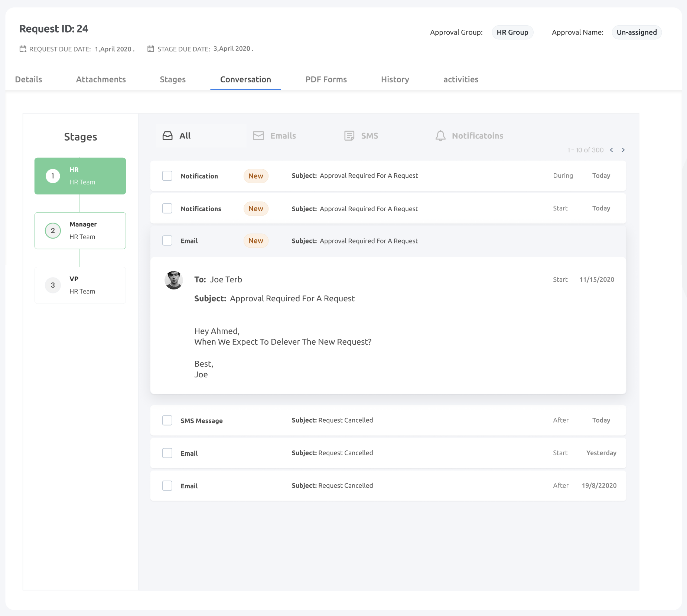This screenshot has height=616, width=687.
Task: Click the HR Group approval badge
Action: [x=512, y=32]
